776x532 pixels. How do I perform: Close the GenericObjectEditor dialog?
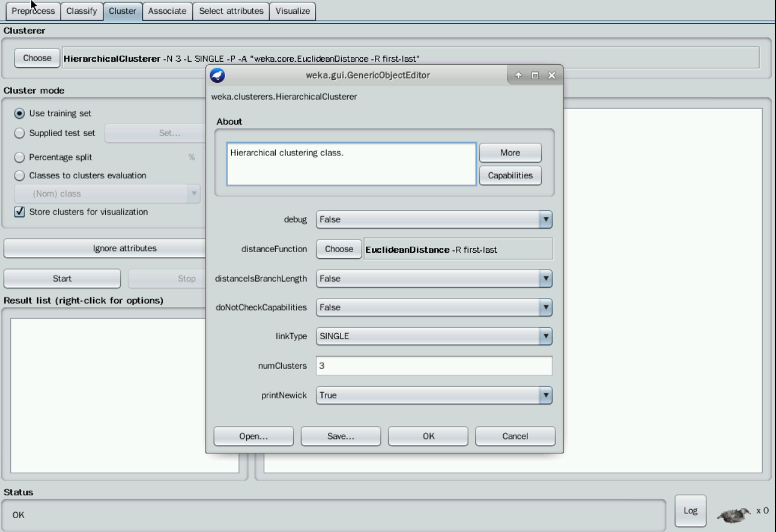click(551, 76)
